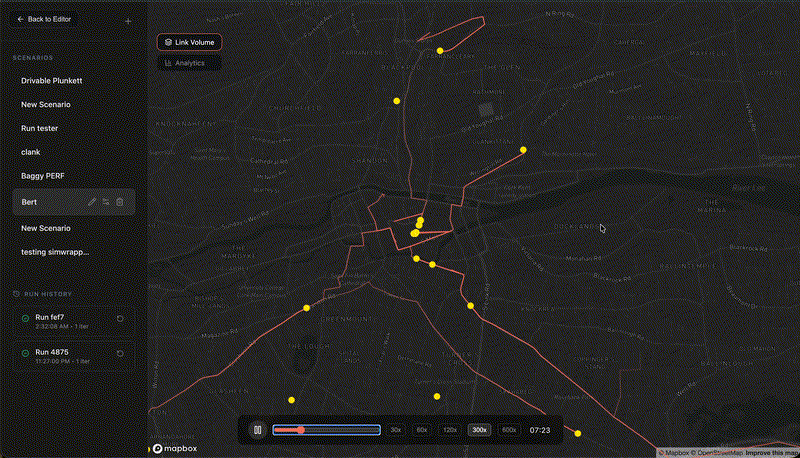This screenshot has height=458, width=800.
Task: Click the playback timeline slider handle
Action: (301, 430)
